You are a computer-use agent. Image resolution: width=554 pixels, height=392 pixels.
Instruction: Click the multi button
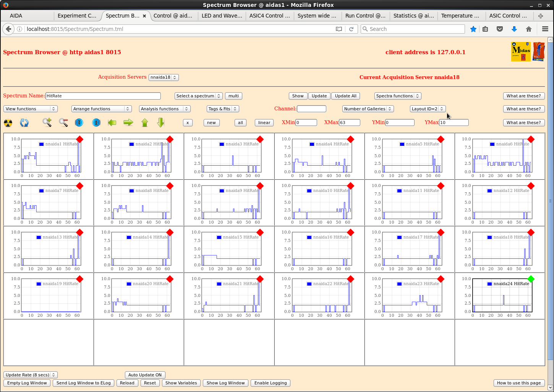(x=234, y=96)
